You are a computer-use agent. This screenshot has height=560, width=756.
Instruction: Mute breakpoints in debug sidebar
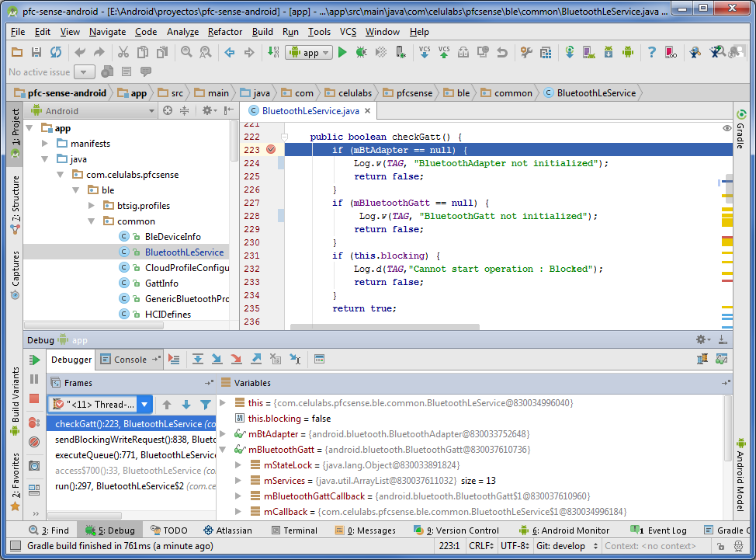pos(34,442)
